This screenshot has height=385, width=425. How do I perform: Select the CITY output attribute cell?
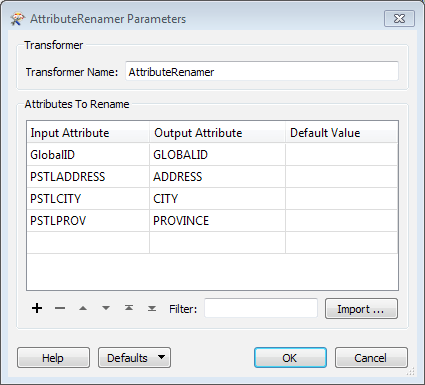coord(217,199)
